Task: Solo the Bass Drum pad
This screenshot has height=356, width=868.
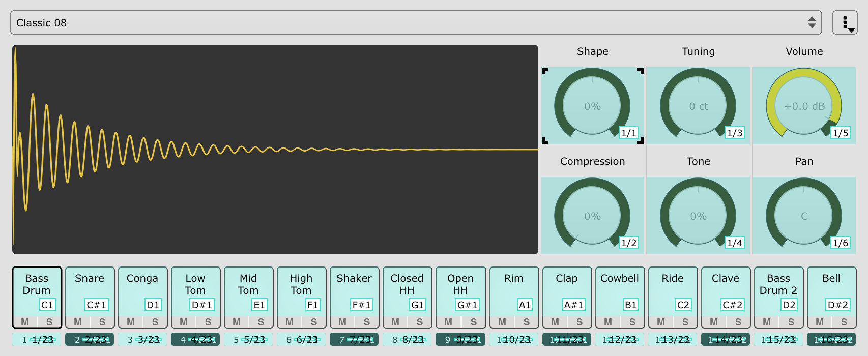Action: pos(49,322)
